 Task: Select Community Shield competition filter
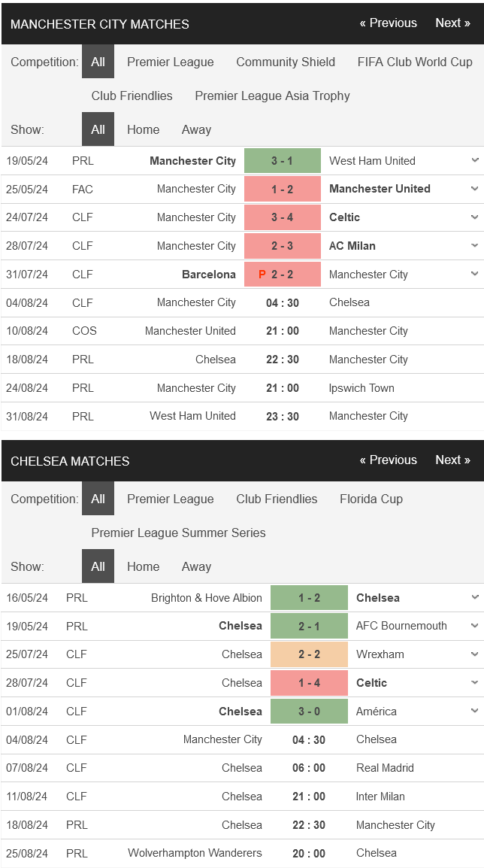pyautogui.click(x=286, y=62)
